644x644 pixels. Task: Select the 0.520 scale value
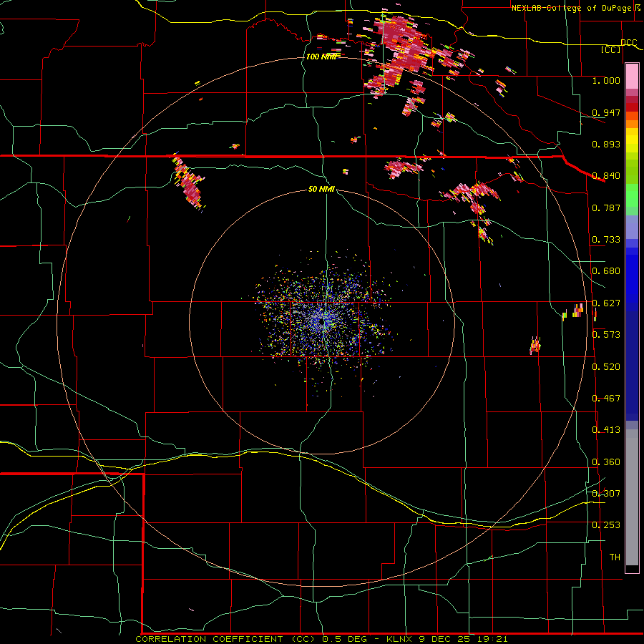tap(606, 367)
